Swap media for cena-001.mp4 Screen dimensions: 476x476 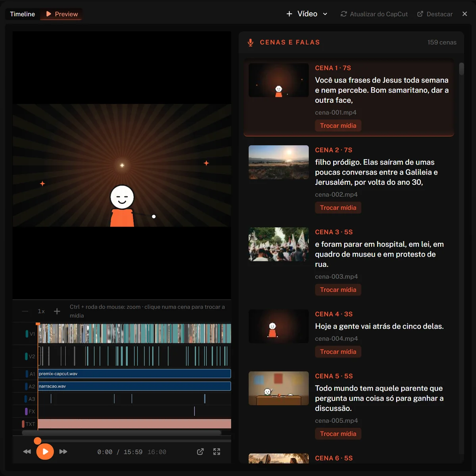point(338,126)
